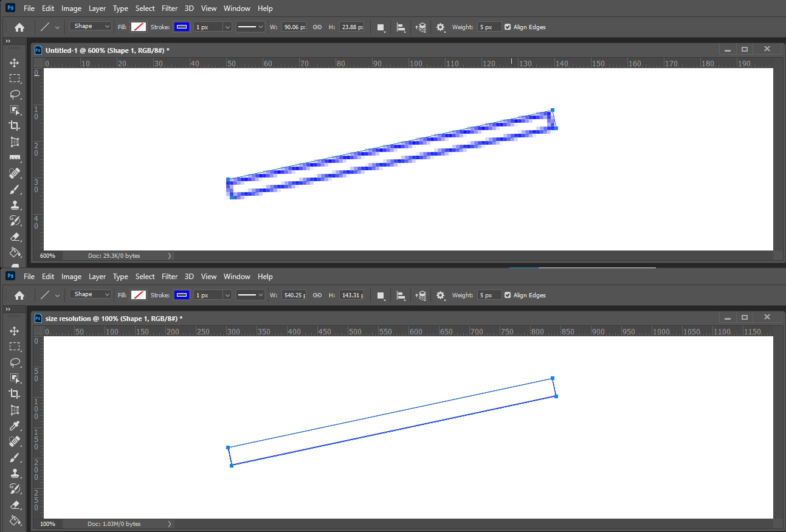Image resolution: width=786 pixels, height=532 pixels.
Task: Select the Eraser tool
Action: click(16, 237)
